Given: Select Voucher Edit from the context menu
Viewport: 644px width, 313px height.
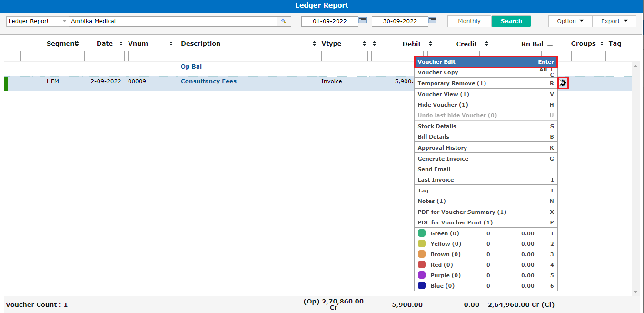Looking at the screenshot, I should 485,62.
